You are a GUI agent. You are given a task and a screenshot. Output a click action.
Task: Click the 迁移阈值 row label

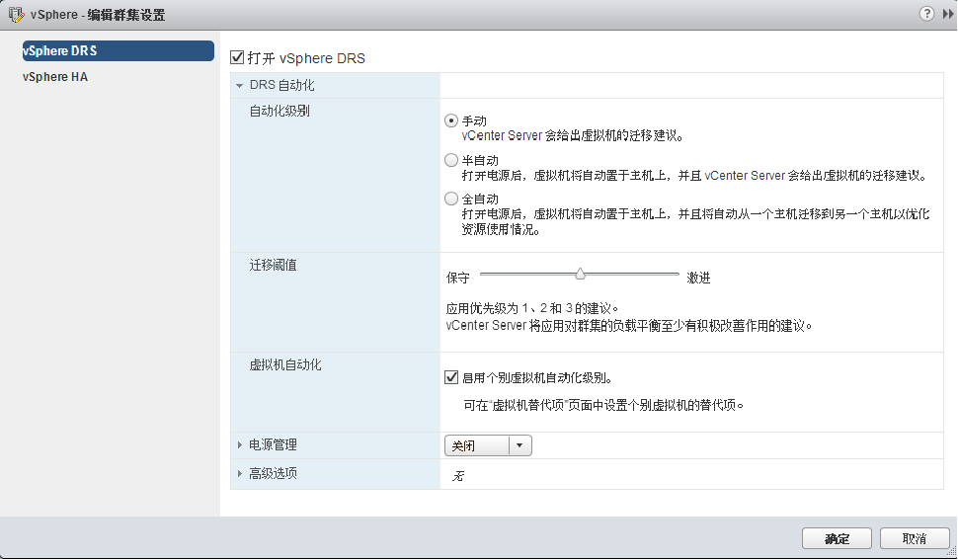pos(273,265)
